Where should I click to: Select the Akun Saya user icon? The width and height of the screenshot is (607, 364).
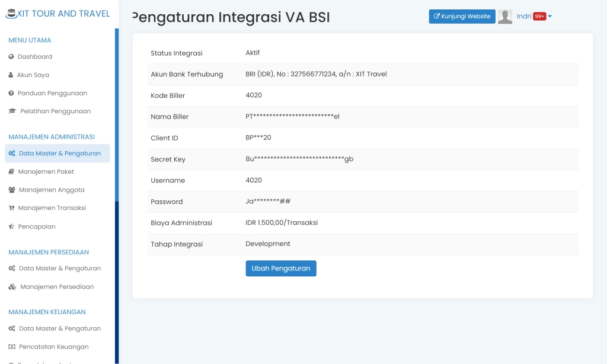point(12,75)
